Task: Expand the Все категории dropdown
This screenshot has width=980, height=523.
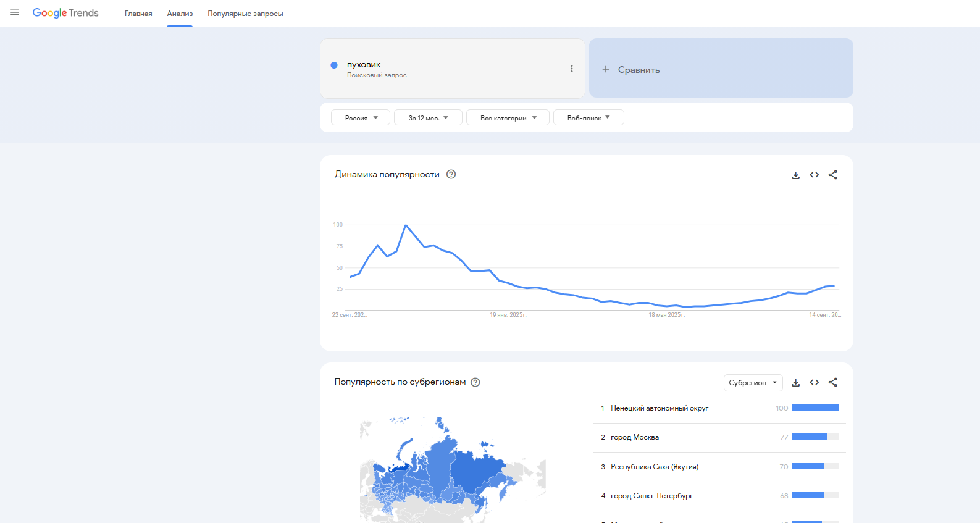Action: click(508, 118)
